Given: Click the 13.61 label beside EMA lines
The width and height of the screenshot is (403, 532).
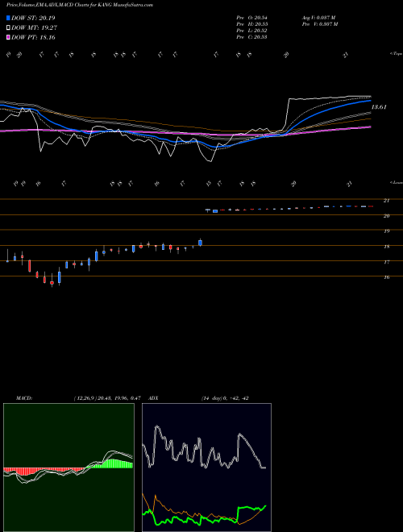Looking at the screenshot, I should (x=379, y=107).
